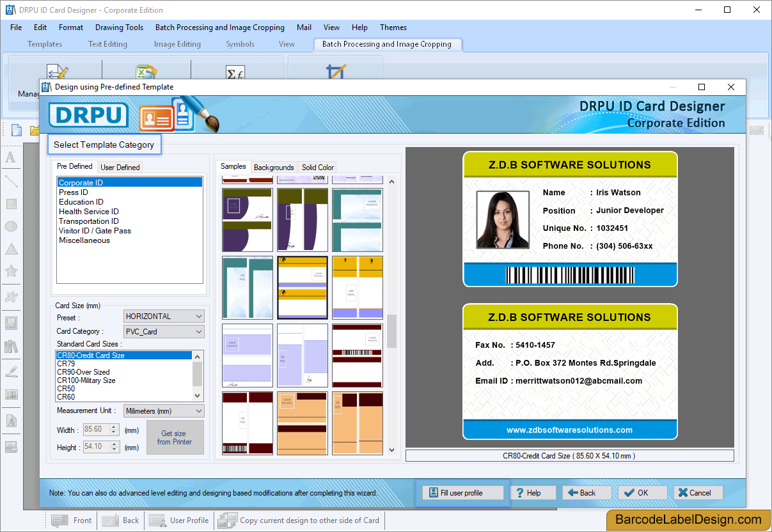772x532 pixels.
Task: Open the Insert Image tool
Action: (11, 324)
